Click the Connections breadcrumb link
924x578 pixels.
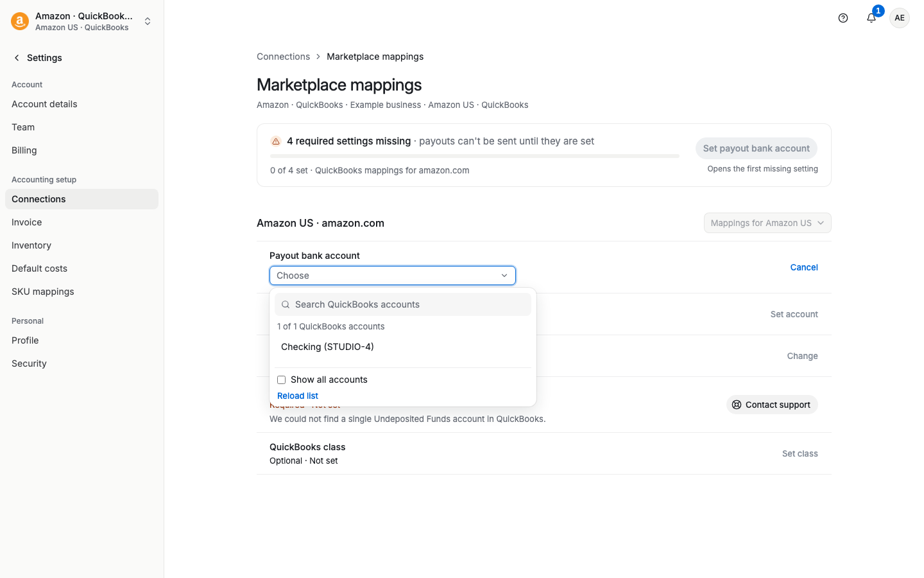284,57
